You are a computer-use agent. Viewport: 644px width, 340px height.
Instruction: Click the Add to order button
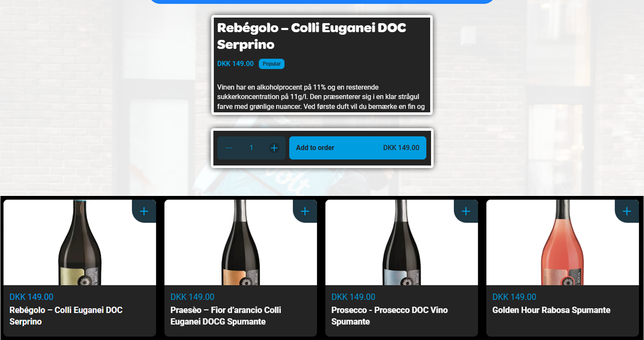click(x=358, y=148)
